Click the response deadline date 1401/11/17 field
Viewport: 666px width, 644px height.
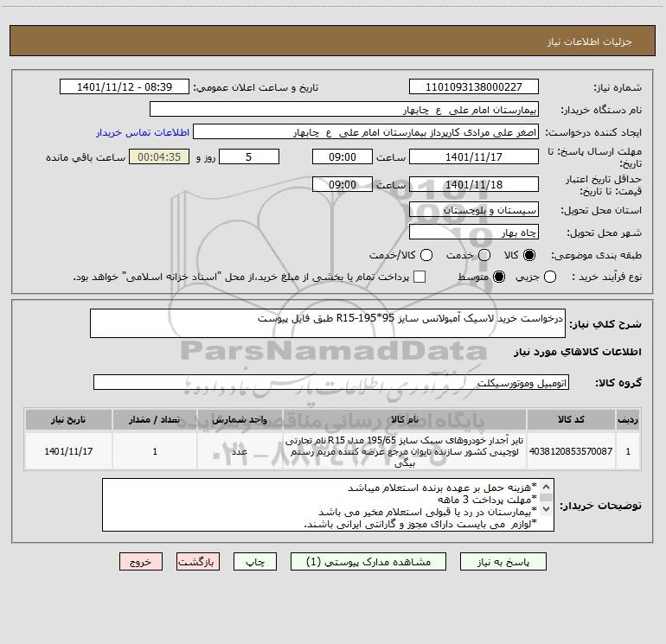(474, 156)
